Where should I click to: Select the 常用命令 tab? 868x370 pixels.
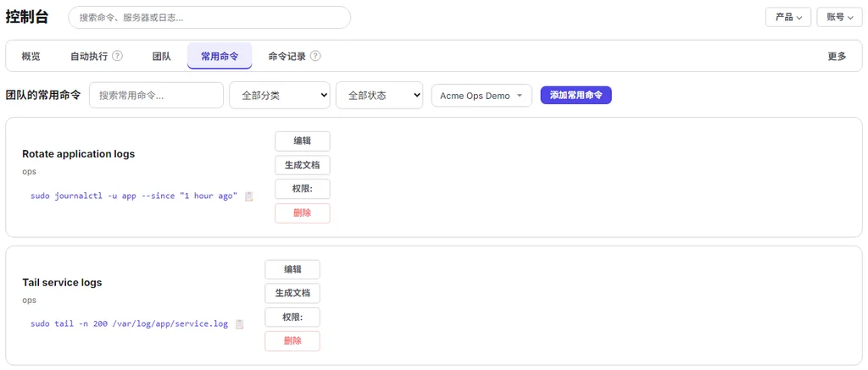coord(220,56)
